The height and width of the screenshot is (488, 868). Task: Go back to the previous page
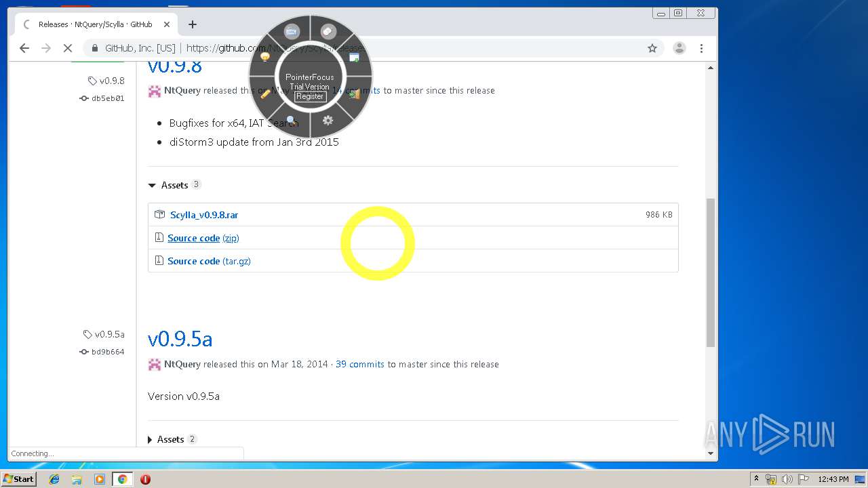pos(24,48)
